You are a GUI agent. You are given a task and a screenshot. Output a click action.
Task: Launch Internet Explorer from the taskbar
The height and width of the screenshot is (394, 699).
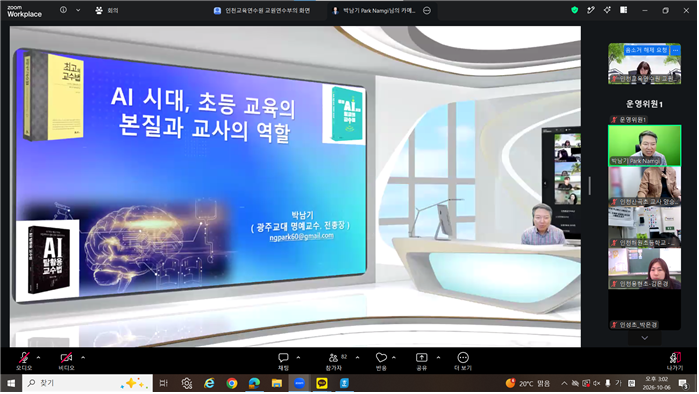(x=209, y=383)
